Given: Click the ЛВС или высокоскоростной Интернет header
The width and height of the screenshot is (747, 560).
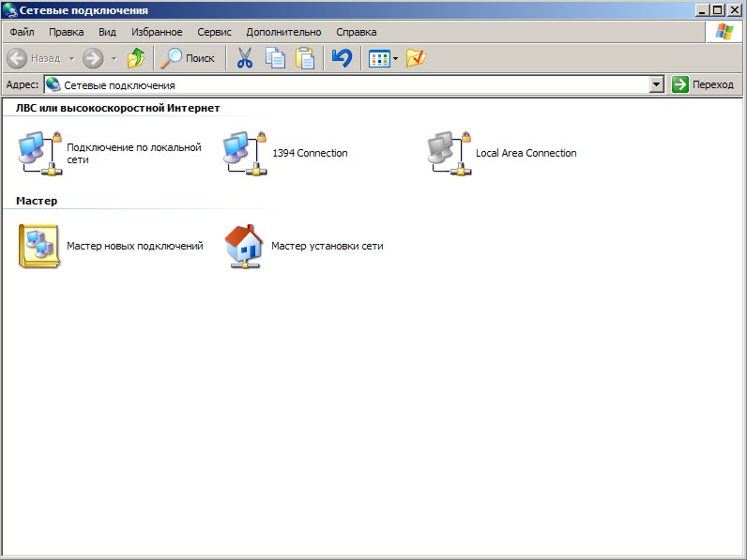Looking at the screenshot, I should (x=117, y=108).
